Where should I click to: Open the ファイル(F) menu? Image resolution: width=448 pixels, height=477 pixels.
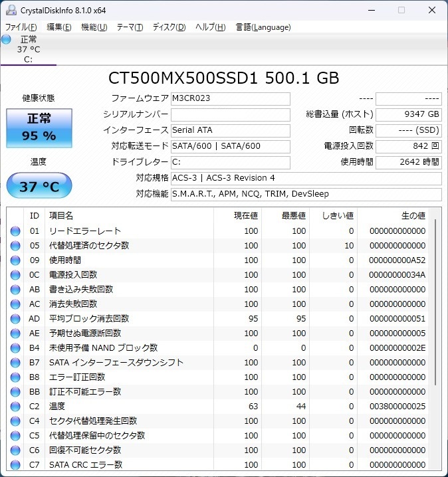pos(21,27)
